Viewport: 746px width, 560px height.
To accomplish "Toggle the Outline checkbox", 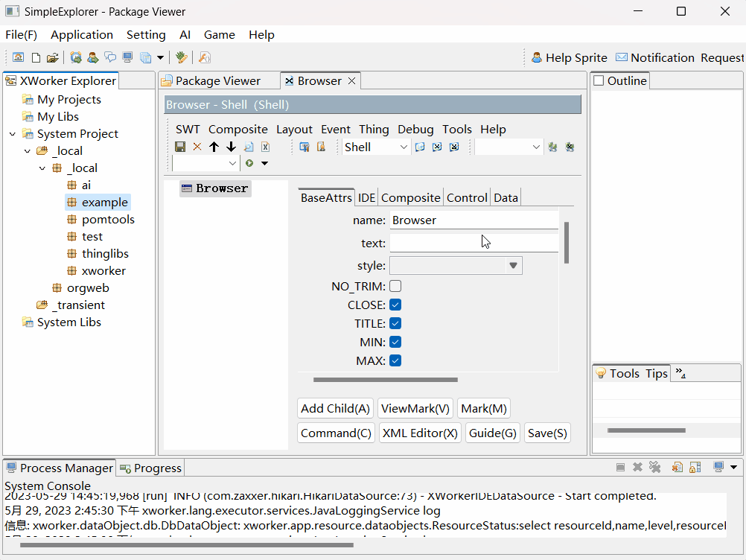I will click(x=599, y=80).
